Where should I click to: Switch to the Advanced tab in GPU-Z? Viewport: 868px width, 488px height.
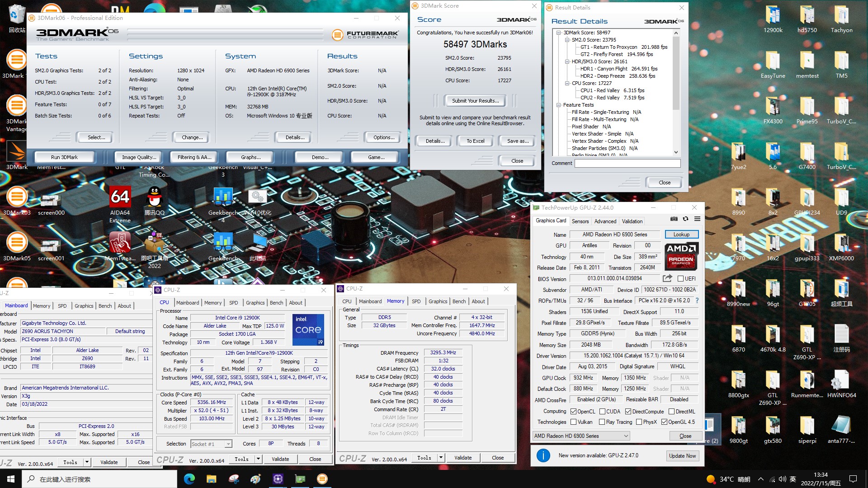coord(605,221)
